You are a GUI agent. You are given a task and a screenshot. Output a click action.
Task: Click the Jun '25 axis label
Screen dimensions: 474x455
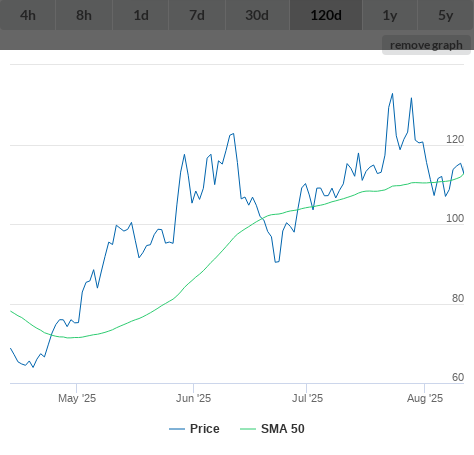click(x=193, y=398)
